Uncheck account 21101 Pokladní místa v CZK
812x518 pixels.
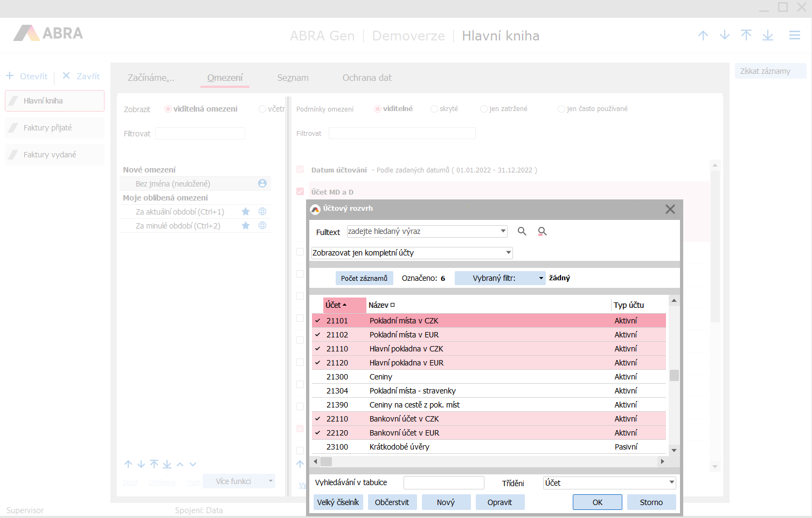coord(318,321)
